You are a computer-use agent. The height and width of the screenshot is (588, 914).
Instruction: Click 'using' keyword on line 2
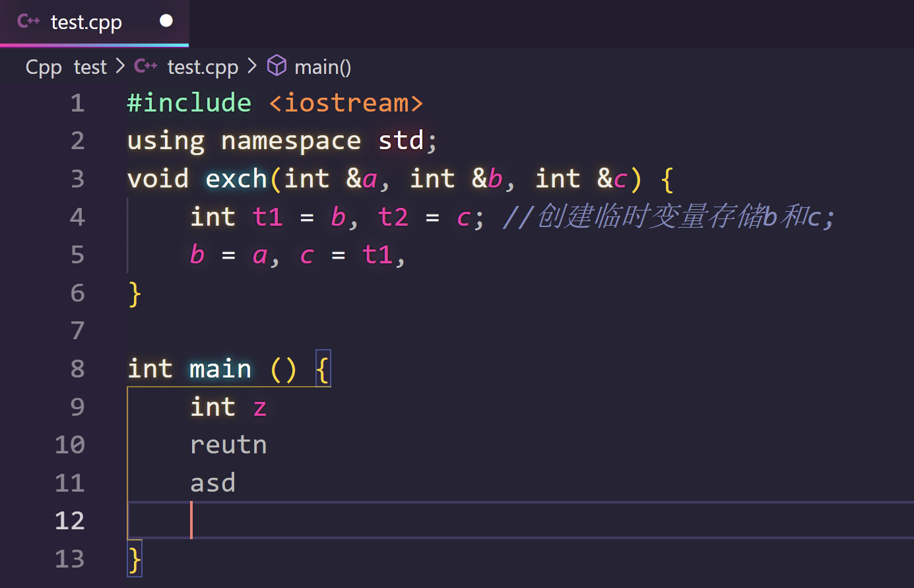[166, 141]
